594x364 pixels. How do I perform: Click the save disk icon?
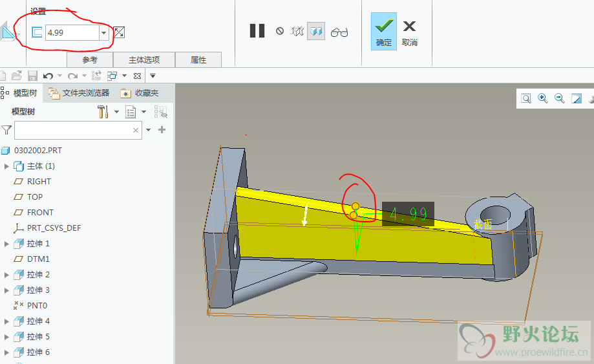coord(32,76)
